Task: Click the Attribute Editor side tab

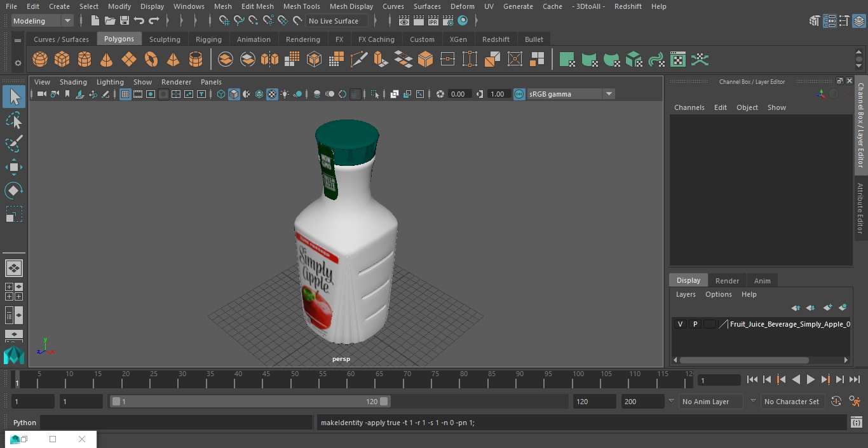Action: 860,208
